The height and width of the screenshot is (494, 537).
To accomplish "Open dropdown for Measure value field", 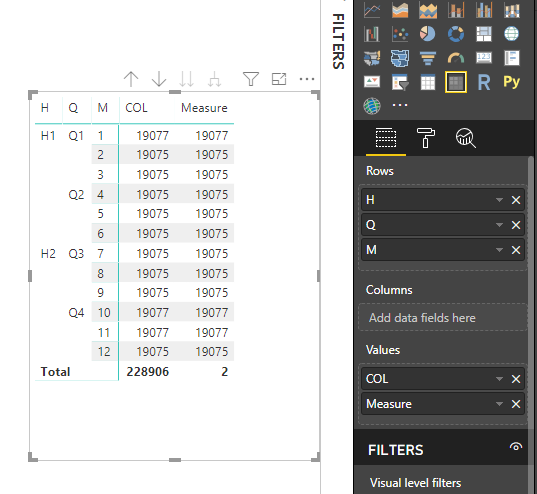I will click(499, 404).
